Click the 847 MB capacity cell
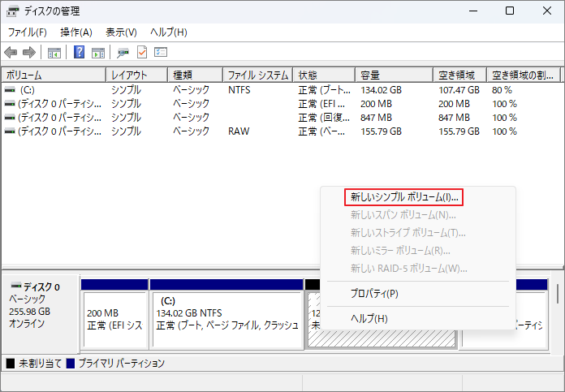The image size is (565, 392). click(376, 118)
